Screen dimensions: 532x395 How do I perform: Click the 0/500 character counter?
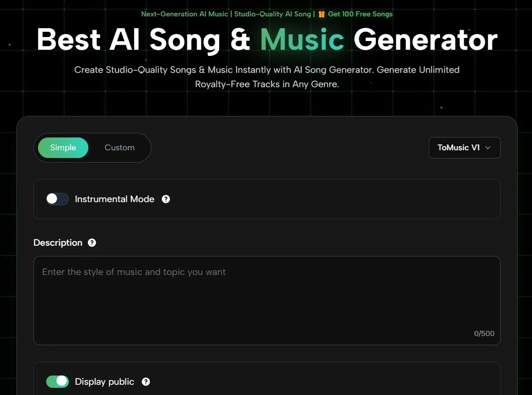pos(484,333)
